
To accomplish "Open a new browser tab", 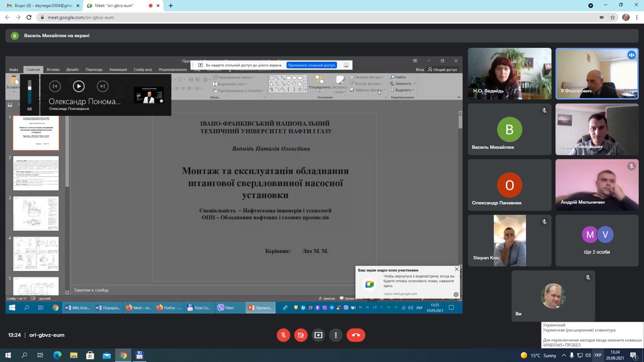I will coord(171,6).
